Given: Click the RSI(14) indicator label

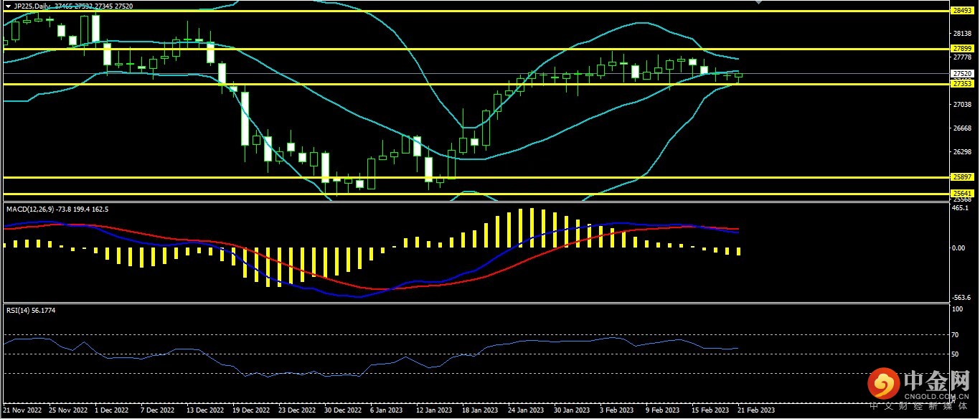Looking at the screenshot, I should coord(19,310).
